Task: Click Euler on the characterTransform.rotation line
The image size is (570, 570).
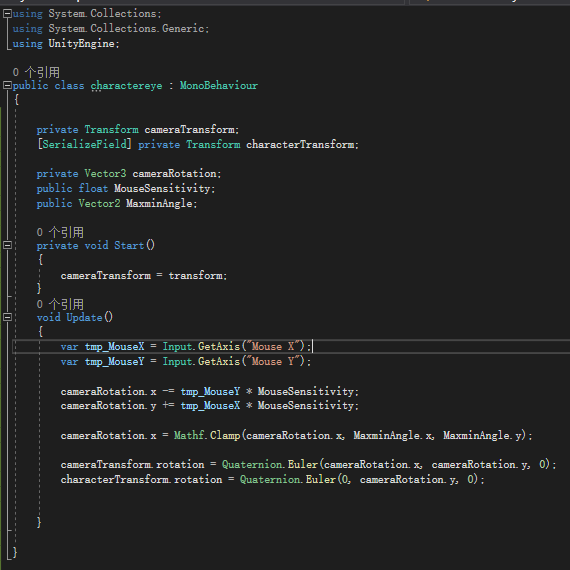Action: pyautogui.click(x=321, y=479)
